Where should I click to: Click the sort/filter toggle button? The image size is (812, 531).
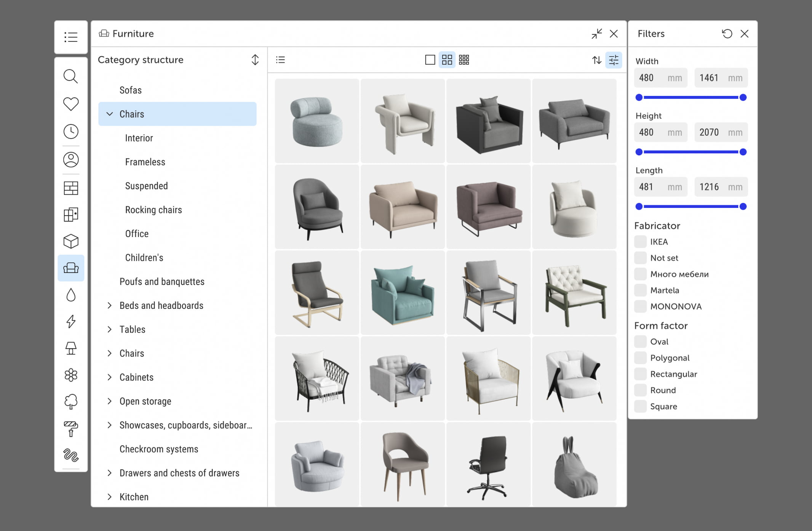pyautogui.click(x=613, y=60)
